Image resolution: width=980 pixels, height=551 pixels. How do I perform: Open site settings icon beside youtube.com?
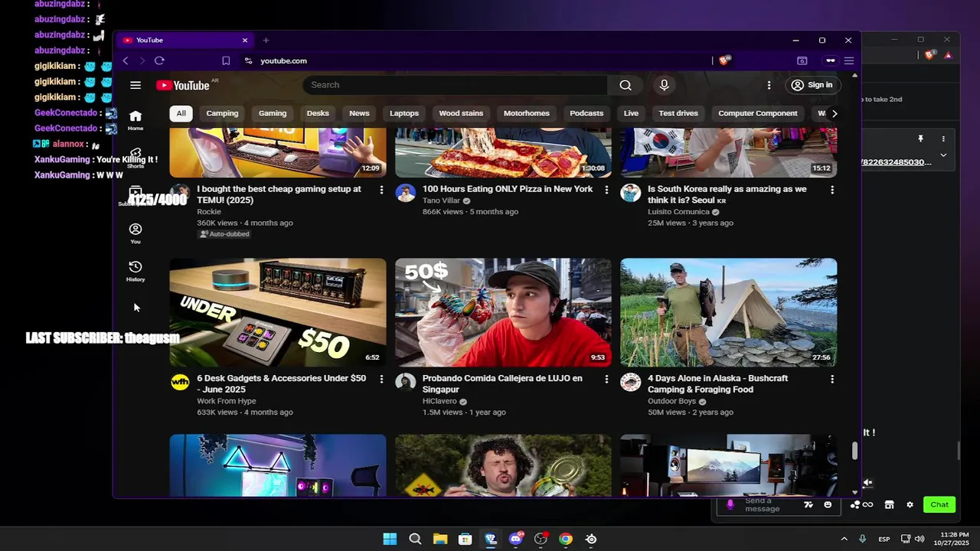248,60
